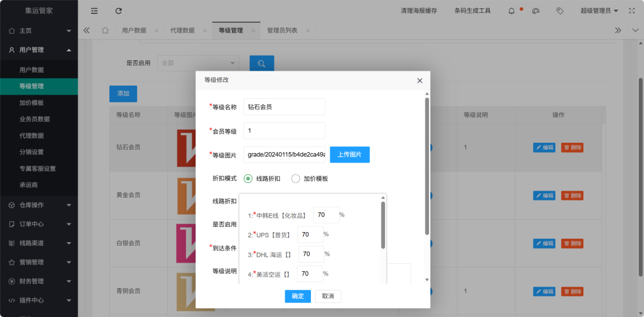
Task: Open the theme palette icon
Action: pos(535,11)
